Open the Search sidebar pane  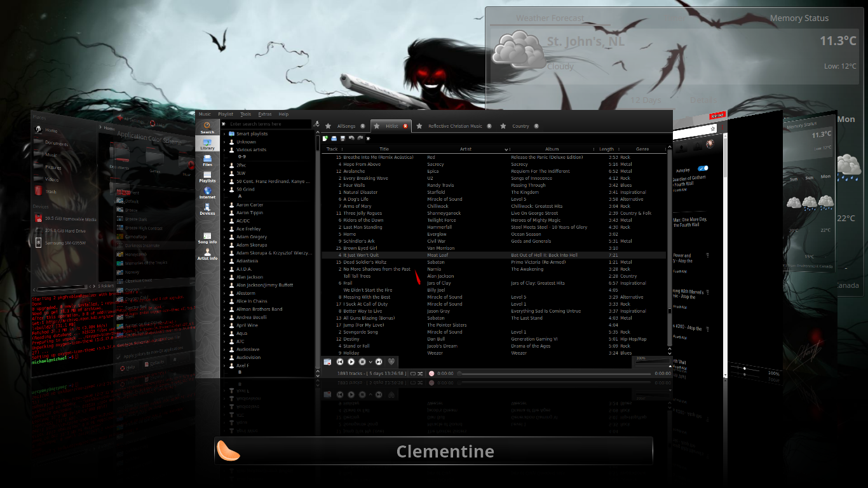coord(207,128)
